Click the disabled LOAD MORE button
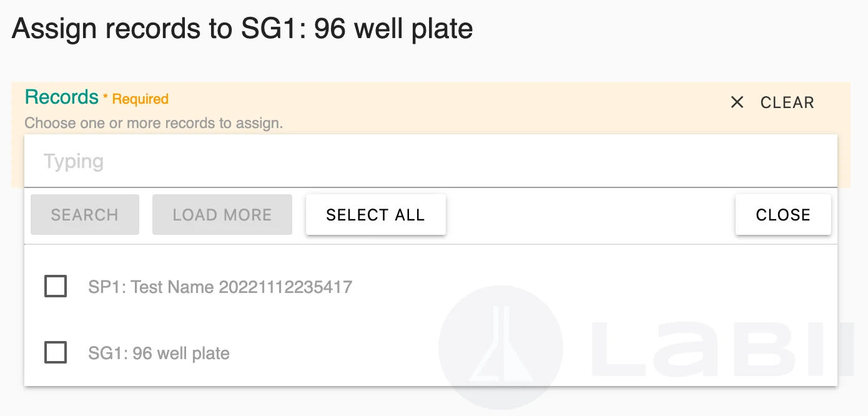This screenshot has width=868, height=416. [222, 215]
